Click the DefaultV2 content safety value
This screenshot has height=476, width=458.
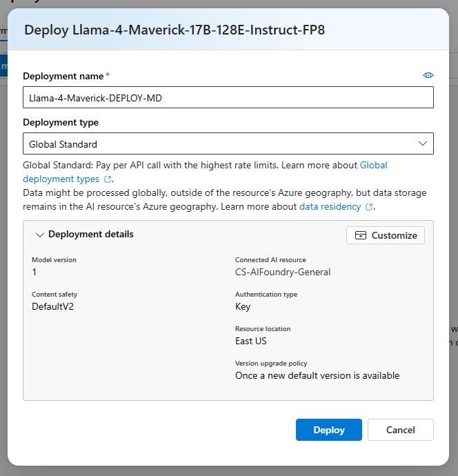coord(53,306)
